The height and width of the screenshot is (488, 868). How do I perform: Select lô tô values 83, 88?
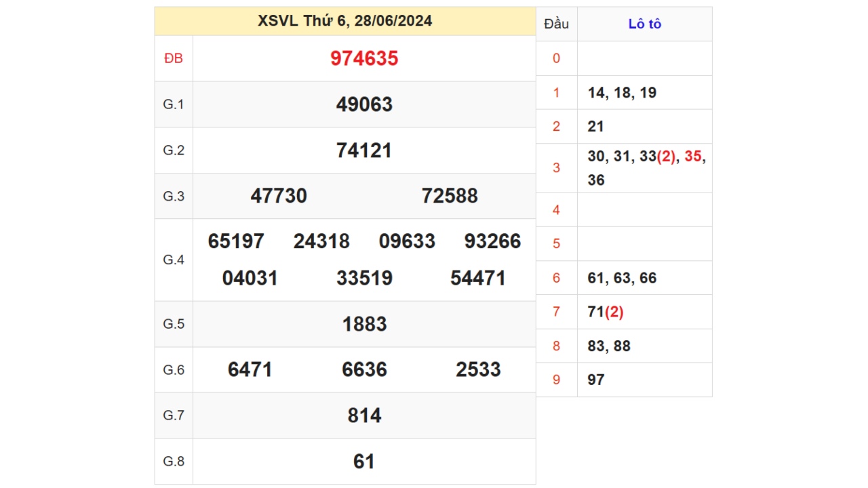click(x=609, y=346)
